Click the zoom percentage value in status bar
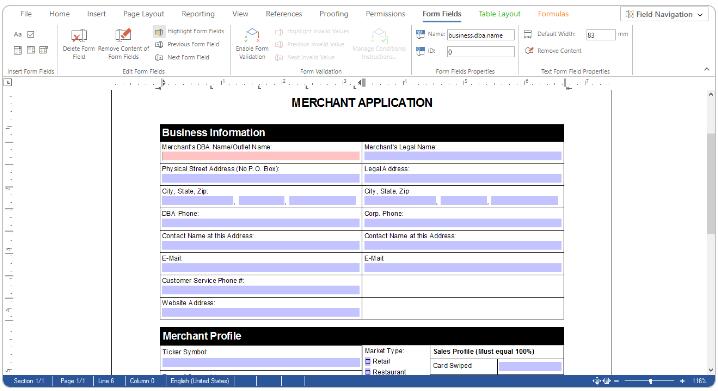Image resolution: width=718 pixels, height=391 pixels. tap(700, 381)
